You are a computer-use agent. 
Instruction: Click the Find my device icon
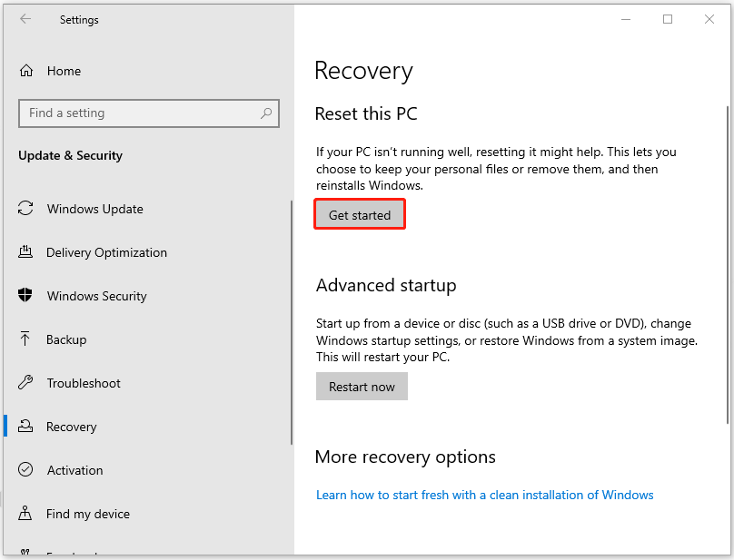click(x=26, y=514)
